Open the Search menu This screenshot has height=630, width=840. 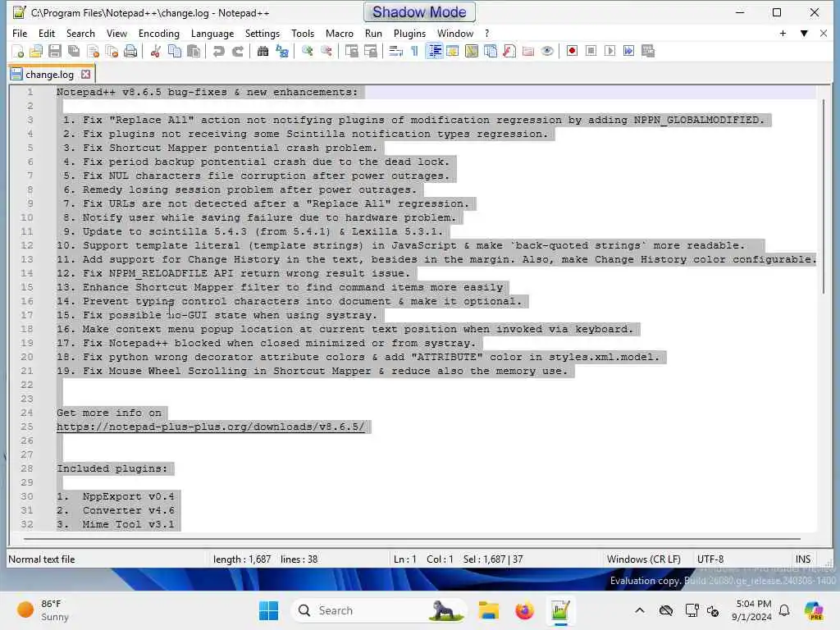point(80,33)
